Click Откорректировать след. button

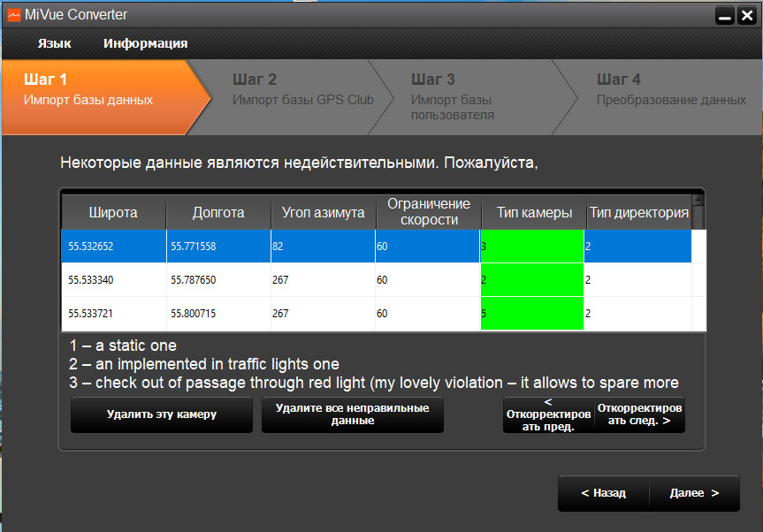pos(639,414)
